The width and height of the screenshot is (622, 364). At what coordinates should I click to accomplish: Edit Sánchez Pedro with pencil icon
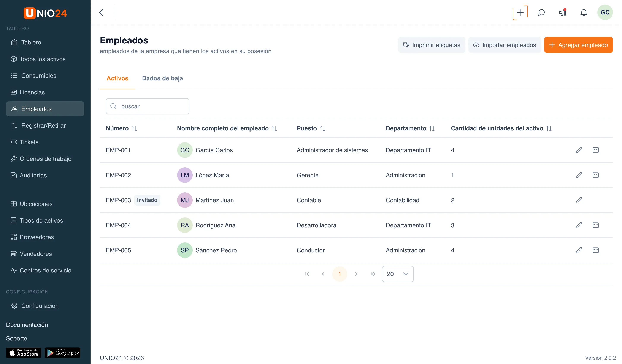pyautogui.click(x=579, y=250)
